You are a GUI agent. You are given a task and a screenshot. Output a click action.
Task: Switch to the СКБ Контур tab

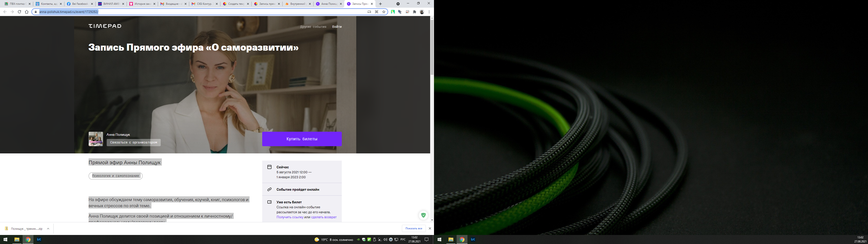204,4
